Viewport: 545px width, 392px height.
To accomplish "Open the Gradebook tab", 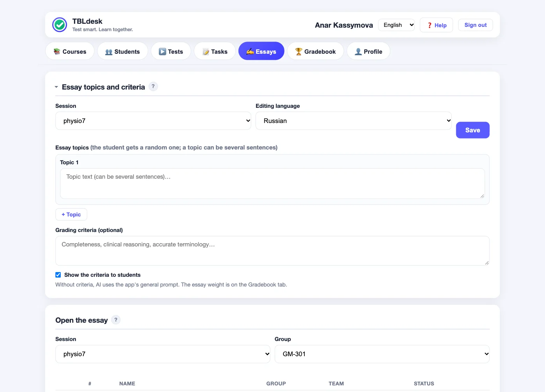I will pos(315,51).
